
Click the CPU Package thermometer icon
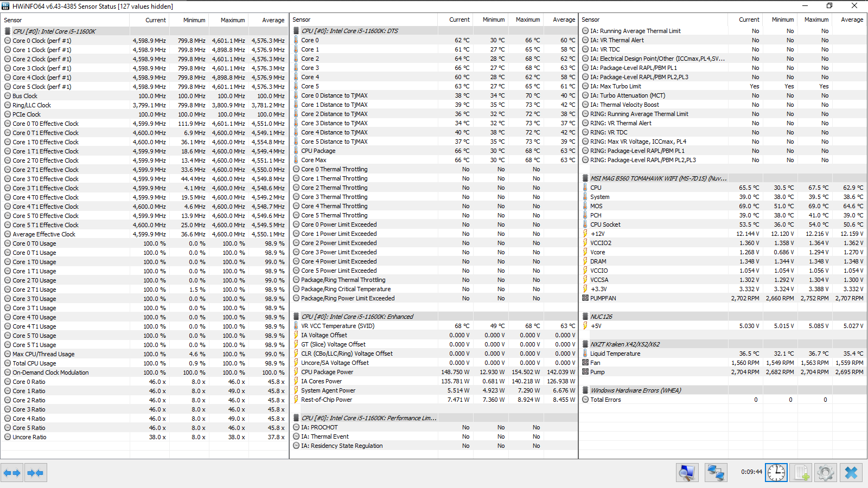click(x=296, y=151)
